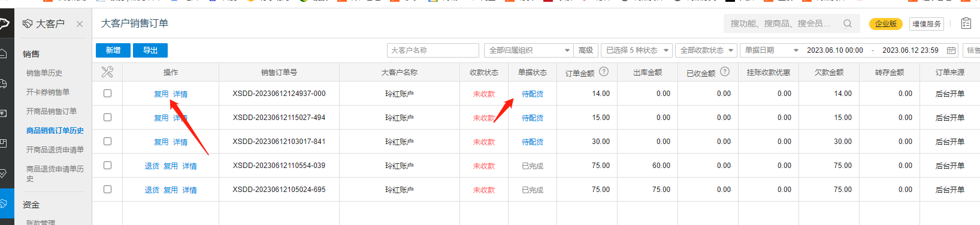
Task: Tick checkbox for order XSDD-20230612105024-695
Action: [107, 190]
